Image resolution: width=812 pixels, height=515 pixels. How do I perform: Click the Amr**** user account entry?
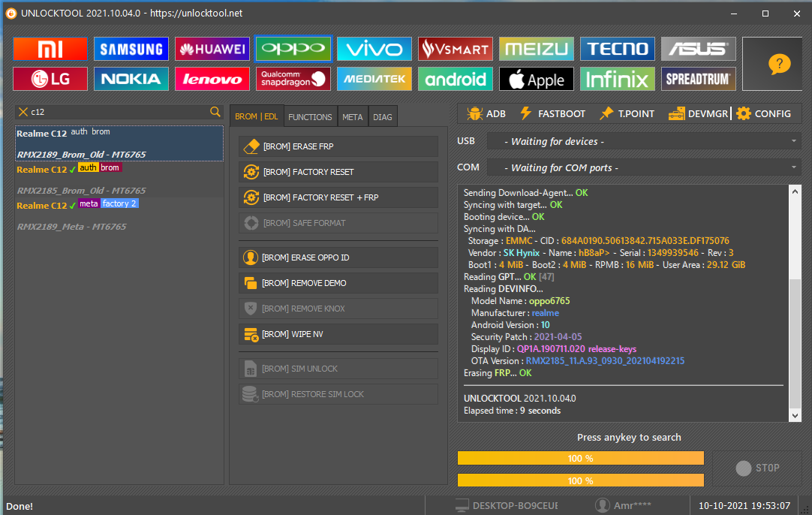tap(624, 506)
